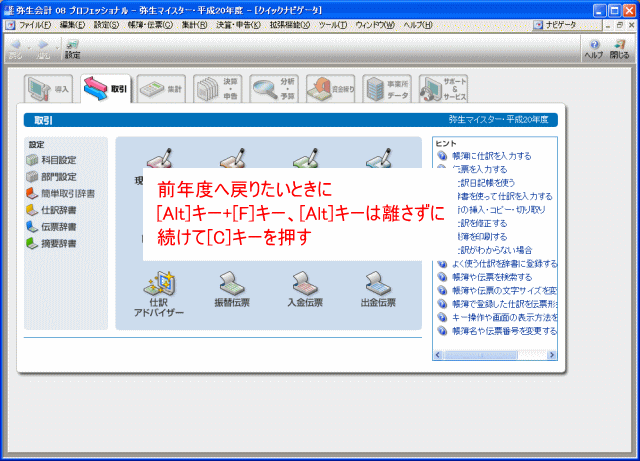Open the ウィンドウ(W) menu
The image size is (640, 461).
coord(375,25)
